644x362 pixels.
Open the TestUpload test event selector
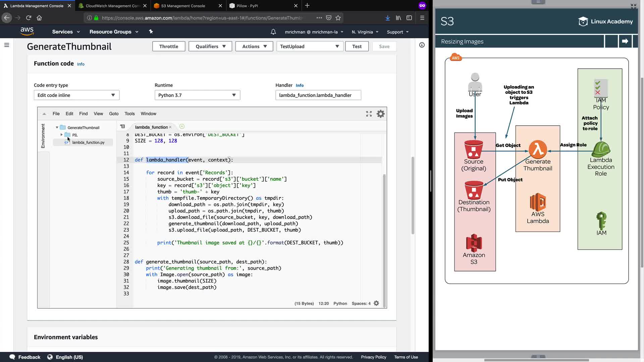[x=309, y=46]
